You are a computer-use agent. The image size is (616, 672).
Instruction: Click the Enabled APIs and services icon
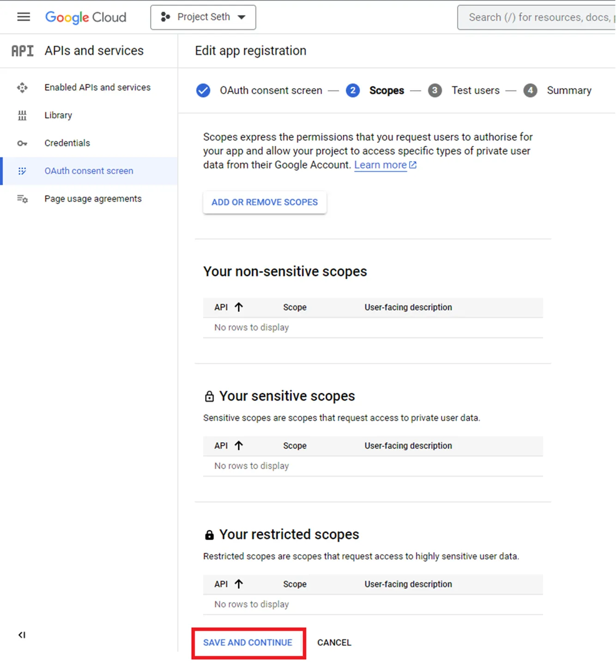(x=22, y=87)
